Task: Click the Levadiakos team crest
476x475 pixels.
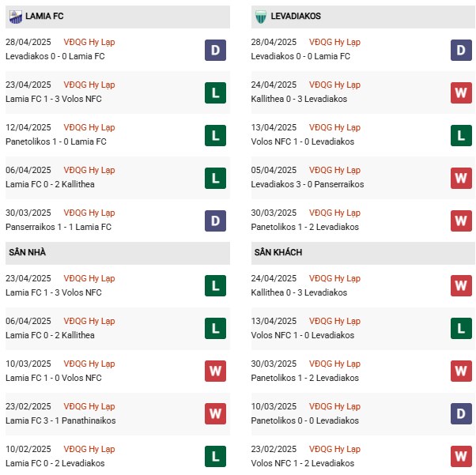Action: point(262,16)
